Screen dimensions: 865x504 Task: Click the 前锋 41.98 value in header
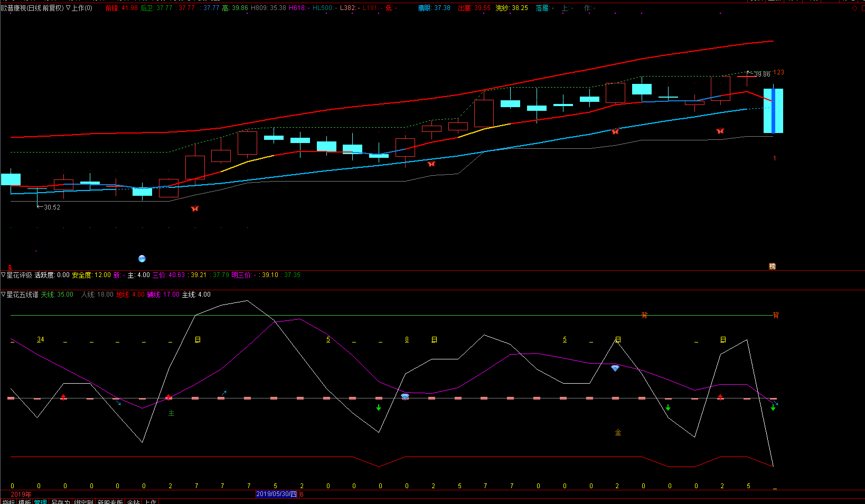tap(121, 8)
